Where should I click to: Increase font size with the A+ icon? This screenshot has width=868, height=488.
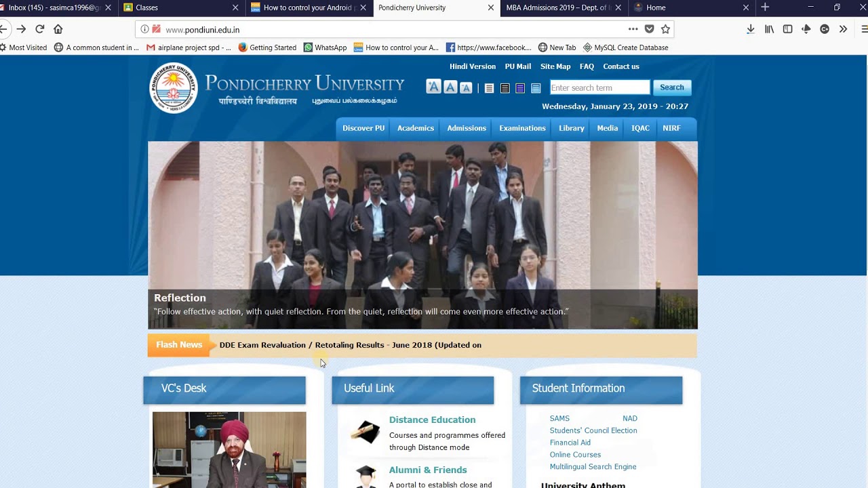click(433, 87)
